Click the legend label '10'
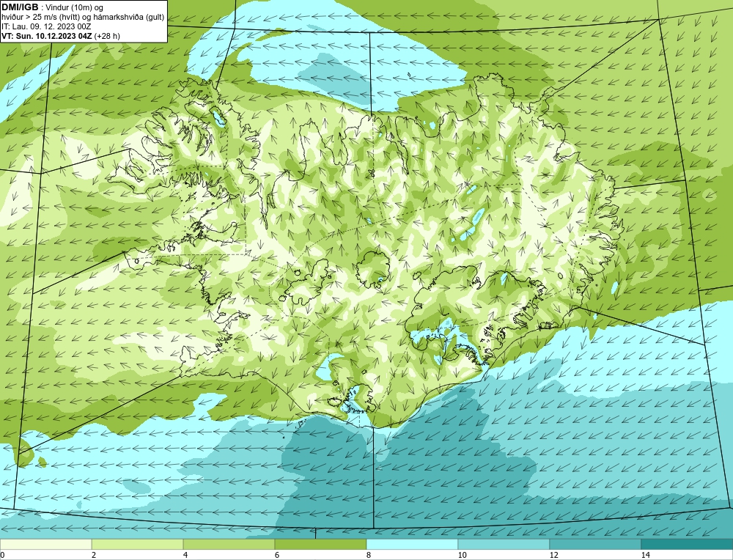This screenshot has width=733, height=560. click(x=463, y=555)
